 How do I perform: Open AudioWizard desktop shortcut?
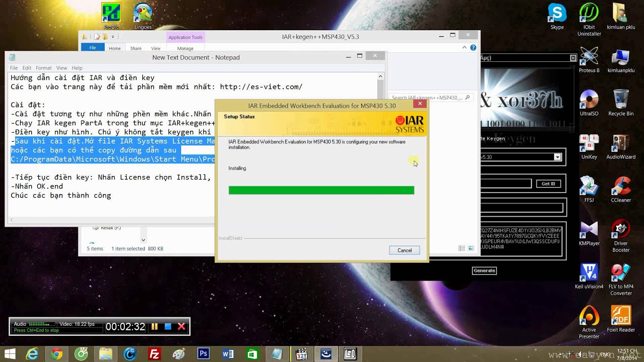(621, 146)
